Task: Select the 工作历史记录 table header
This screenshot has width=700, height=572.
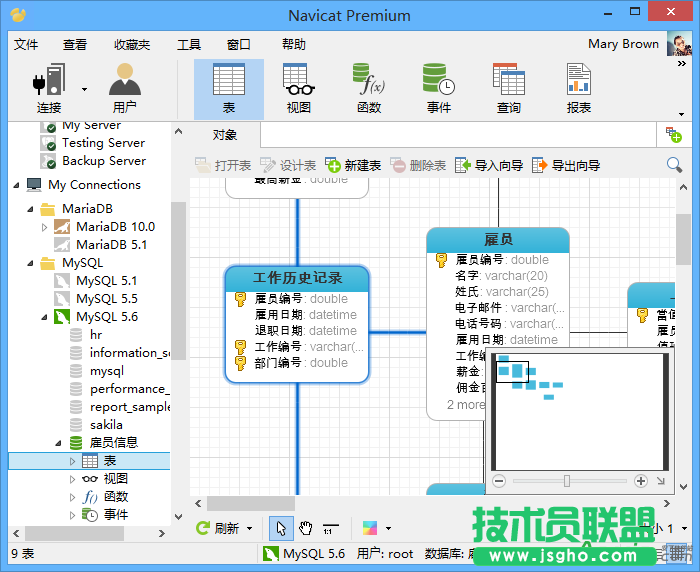Action: [x=297, y=278]
